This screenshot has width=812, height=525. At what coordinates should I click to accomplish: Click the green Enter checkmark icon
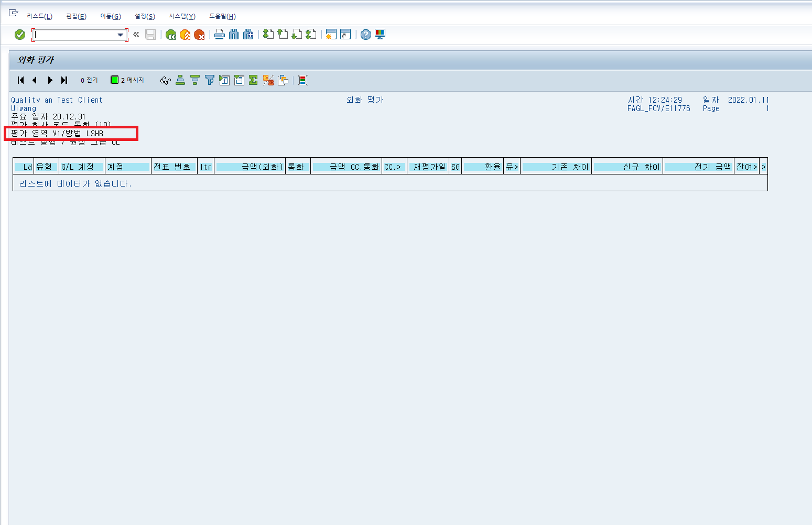(20, 35)
